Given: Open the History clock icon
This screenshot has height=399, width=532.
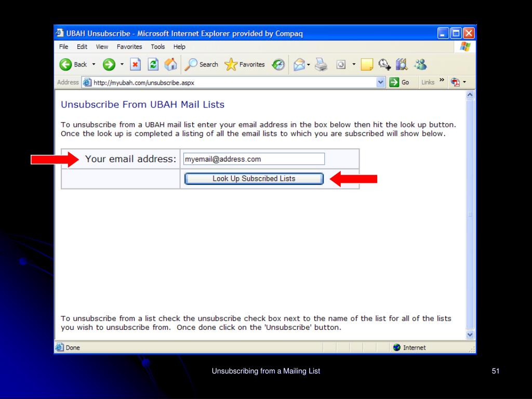Looking at the screenshot, I should point(278,64).
